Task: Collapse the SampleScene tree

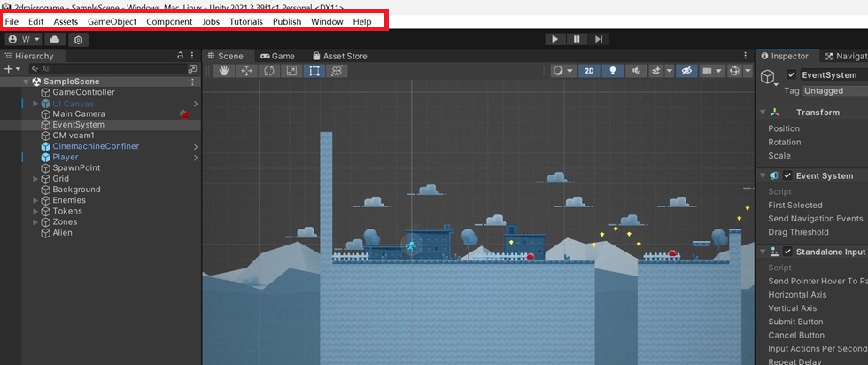Action: [x=26, y=82]
